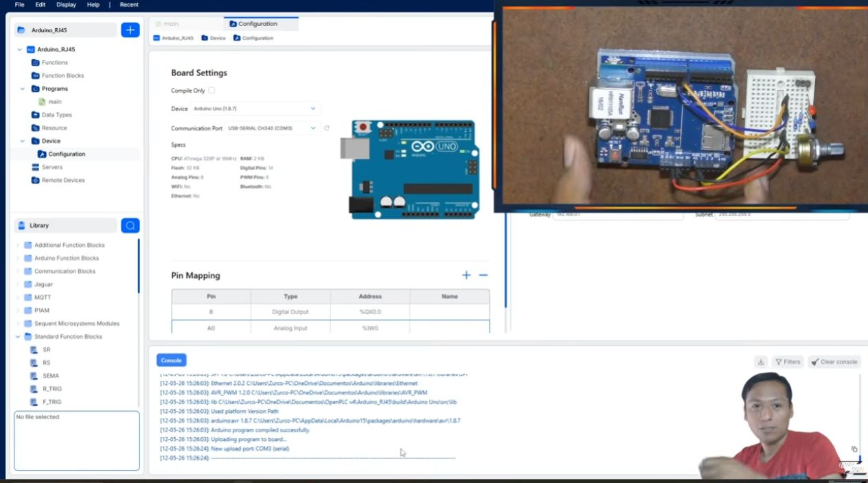
Task: Click the Type column header
Action: coord(290,296)
